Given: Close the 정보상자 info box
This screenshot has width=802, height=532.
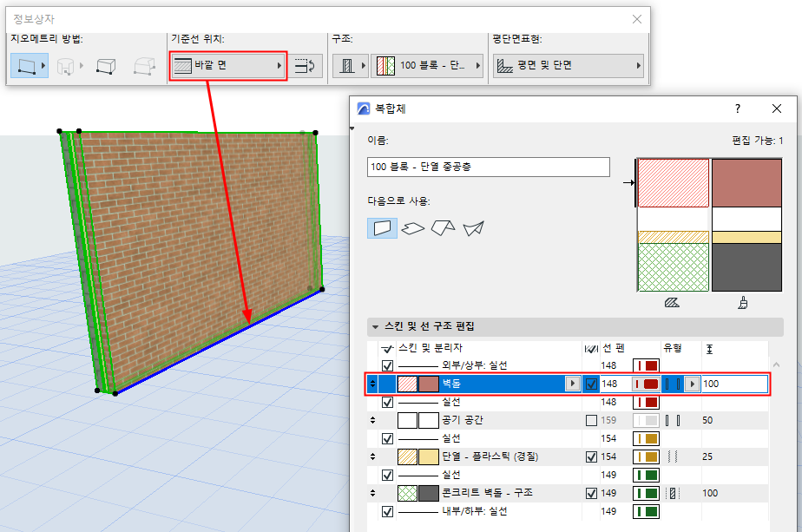Looking at the screenshot, I should [x=637, y=19].
